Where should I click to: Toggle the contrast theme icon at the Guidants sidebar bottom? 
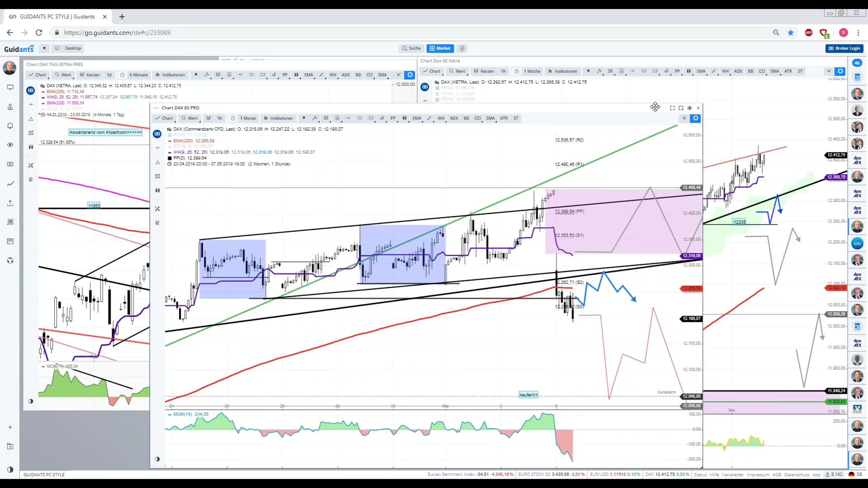10,470
